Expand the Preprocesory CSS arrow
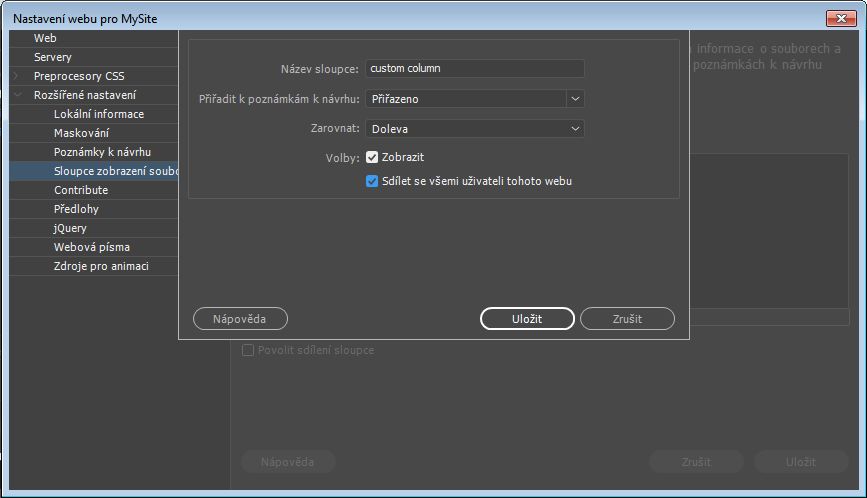The height and width of the screenshot is (498, 867). point(17,76)
